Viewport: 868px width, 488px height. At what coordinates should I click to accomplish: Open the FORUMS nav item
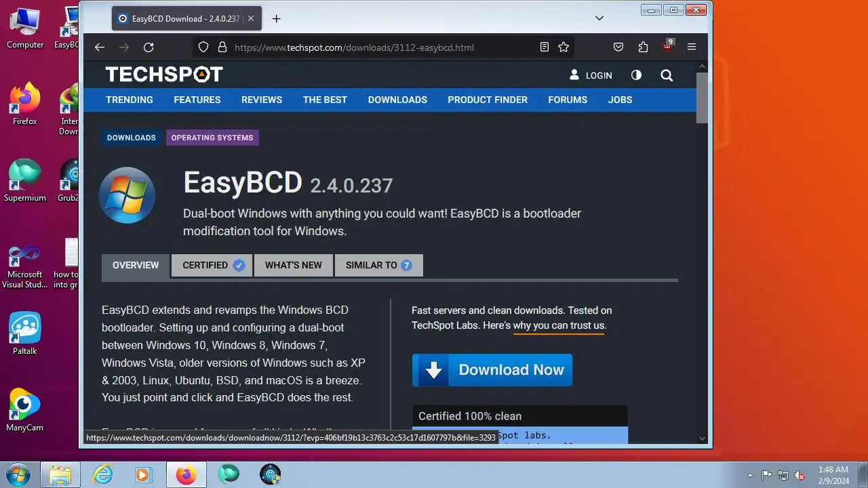568,100
